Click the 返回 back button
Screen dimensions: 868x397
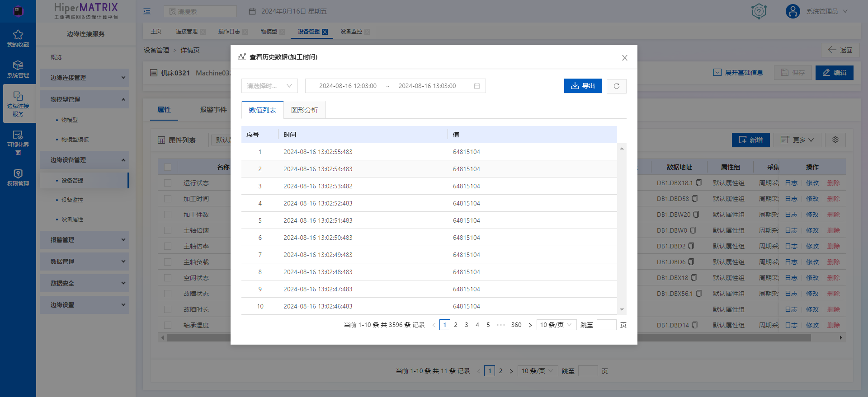(840, 50)
